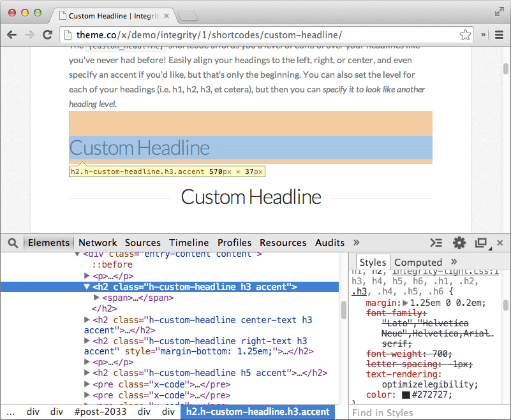Click the margin value 1.25em 0 0.2em
The height and width of the screenshot is (420, 511).
(x=445, y=303)
